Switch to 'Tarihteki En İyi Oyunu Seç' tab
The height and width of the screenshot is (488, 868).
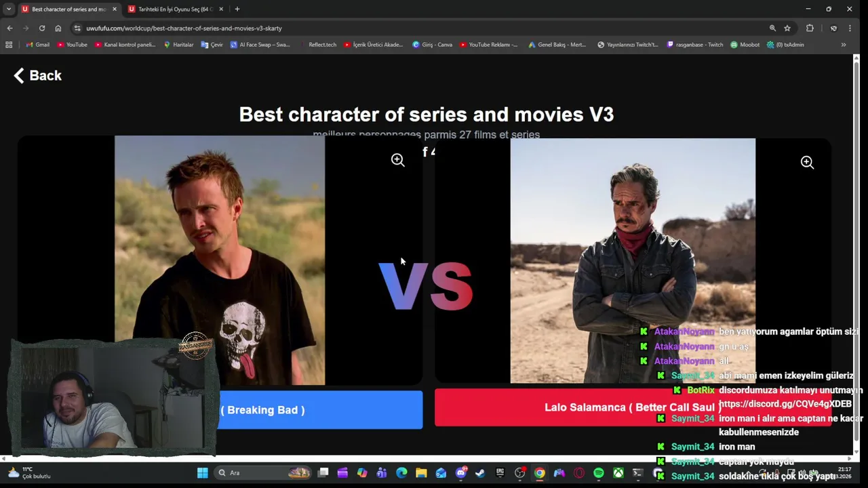tap(175, 9)
